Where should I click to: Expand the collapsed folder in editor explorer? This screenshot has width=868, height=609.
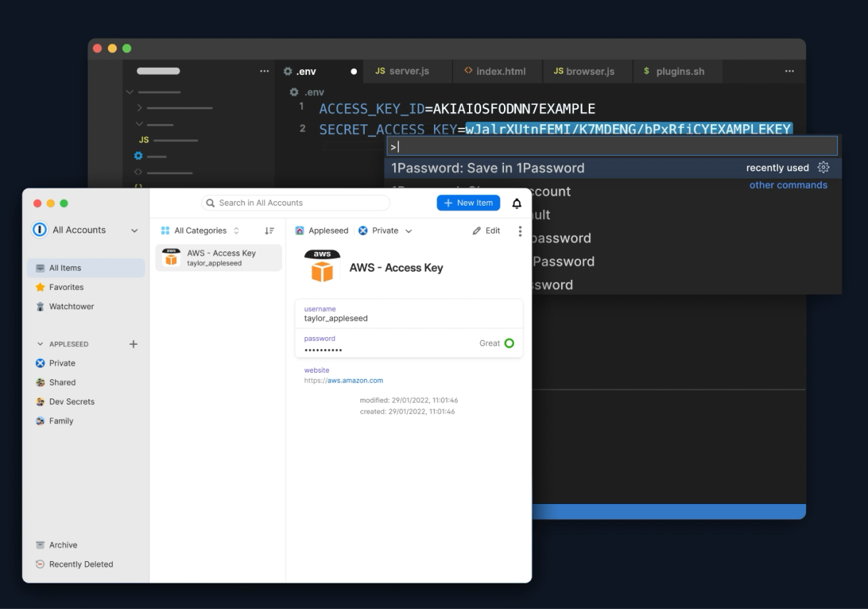click(x=139, y=108)
